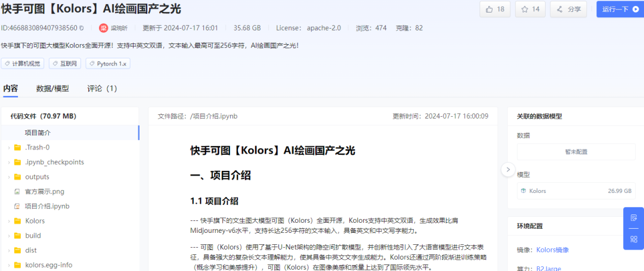The width and height of the screenshot is (644, 271).
Task: Expand the dist folder chevron
Action: tap(8, 251)
